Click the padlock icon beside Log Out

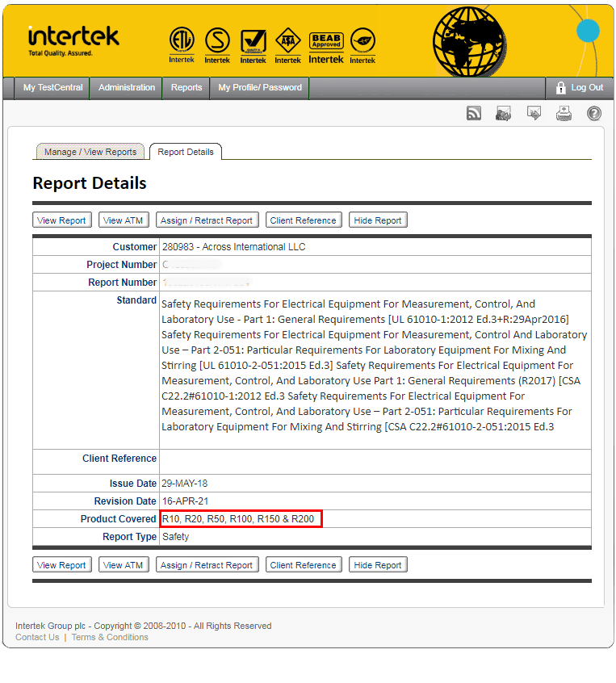pos(560,87)
